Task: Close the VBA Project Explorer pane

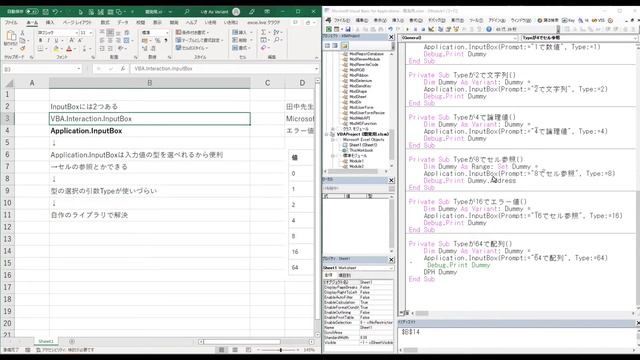Action: tap(391, 37)
